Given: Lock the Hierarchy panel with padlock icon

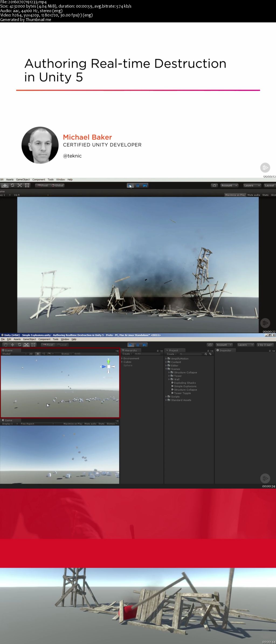Looking at the screenshot, I should (x=158, y=350).
